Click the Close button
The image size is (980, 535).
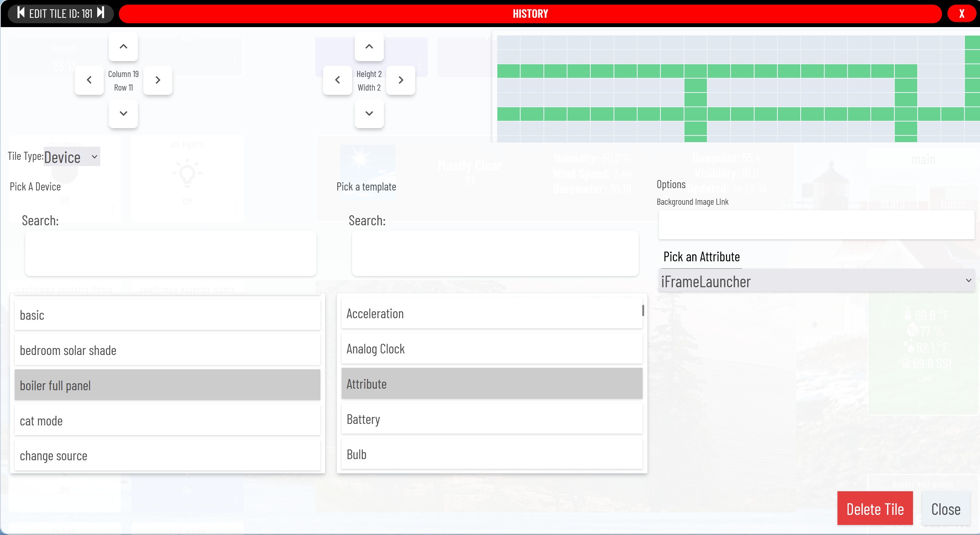(x=946, y=509)
